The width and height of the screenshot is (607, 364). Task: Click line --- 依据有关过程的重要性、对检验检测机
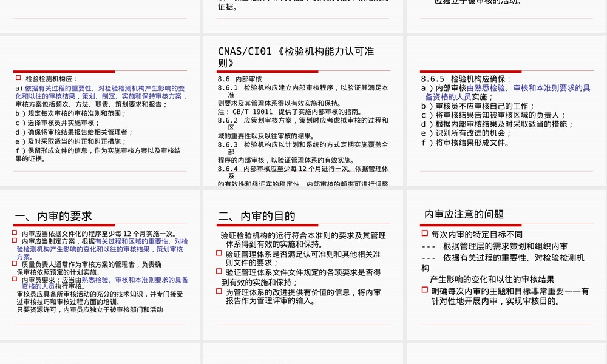pos(503,258)
